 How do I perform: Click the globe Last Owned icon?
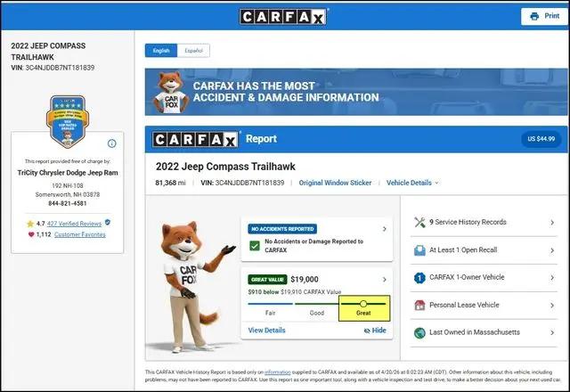(x=419, y=332)
